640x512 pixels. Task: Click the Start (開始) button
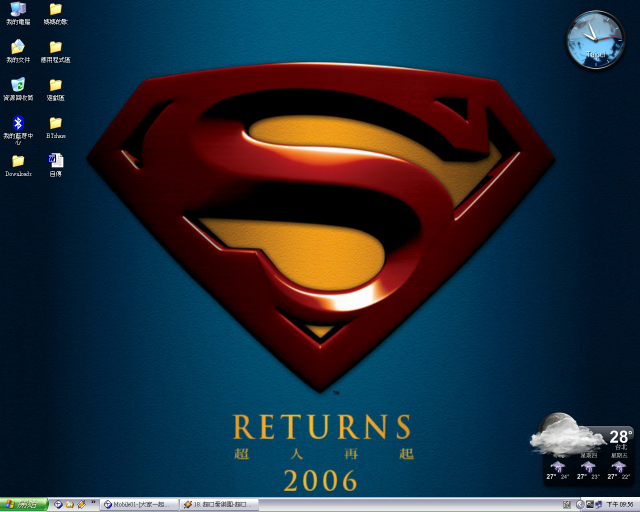pyautogui.click(x=23, y=505)
